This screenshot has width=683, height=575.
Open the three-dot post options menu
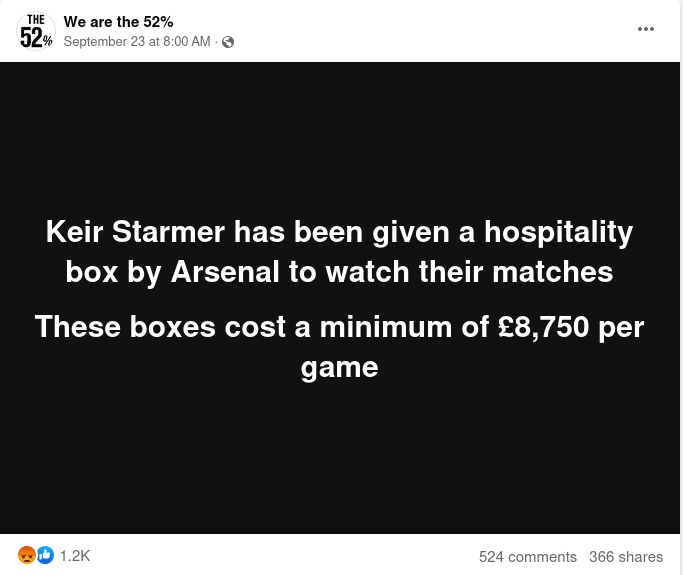(x=646, y=29)
